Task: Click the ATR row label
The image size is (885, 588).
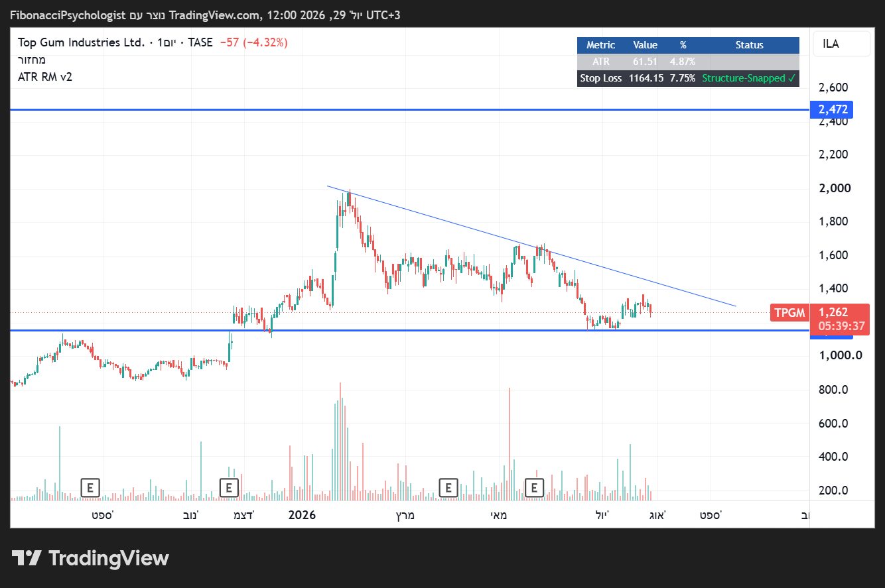Action: tap(601, 62)
